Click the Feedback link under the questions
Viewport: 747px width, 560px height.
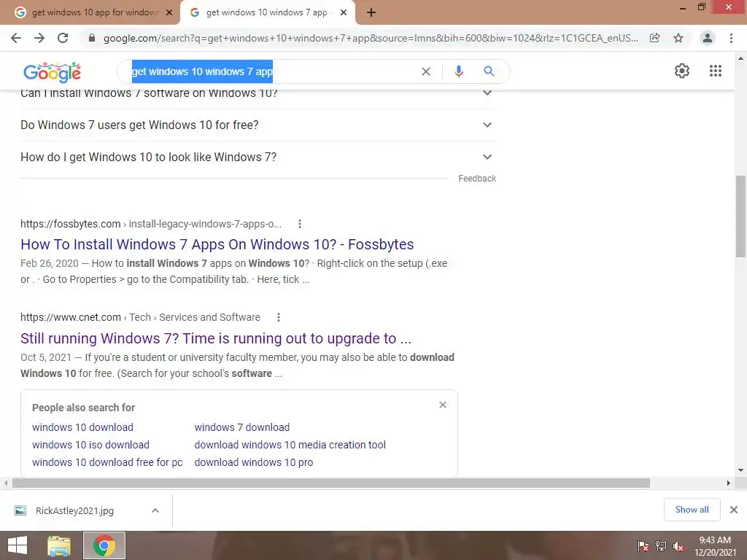pyautogui.click(x=477, y=179)
